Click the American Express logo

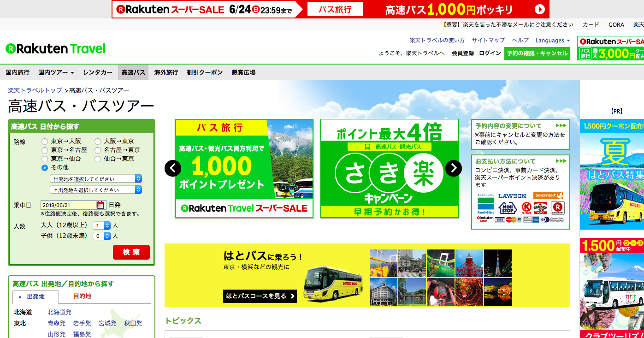[531, 219]
